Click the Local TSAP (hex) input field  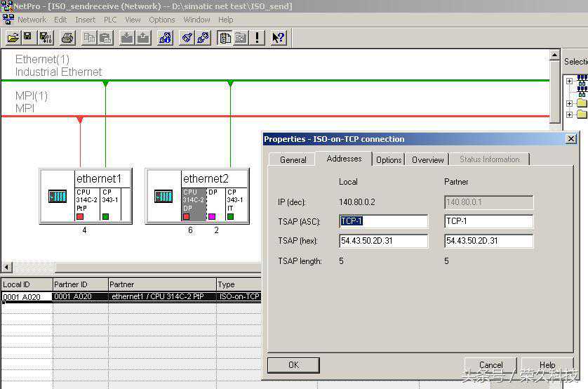click(x=383, y=241)
